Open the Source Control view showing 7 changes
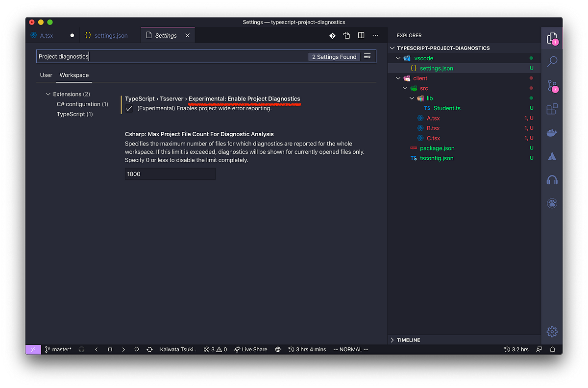 [552, 85]
